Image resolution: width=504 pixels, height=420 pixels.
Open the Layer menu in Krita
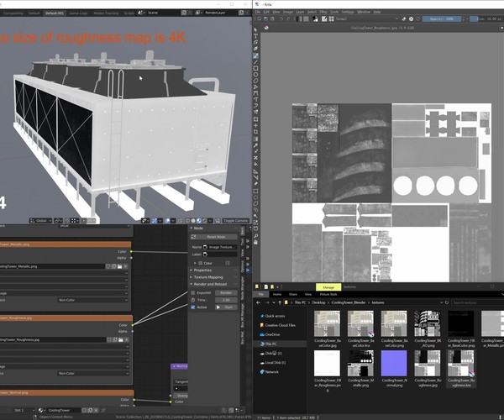coord(300,12)
